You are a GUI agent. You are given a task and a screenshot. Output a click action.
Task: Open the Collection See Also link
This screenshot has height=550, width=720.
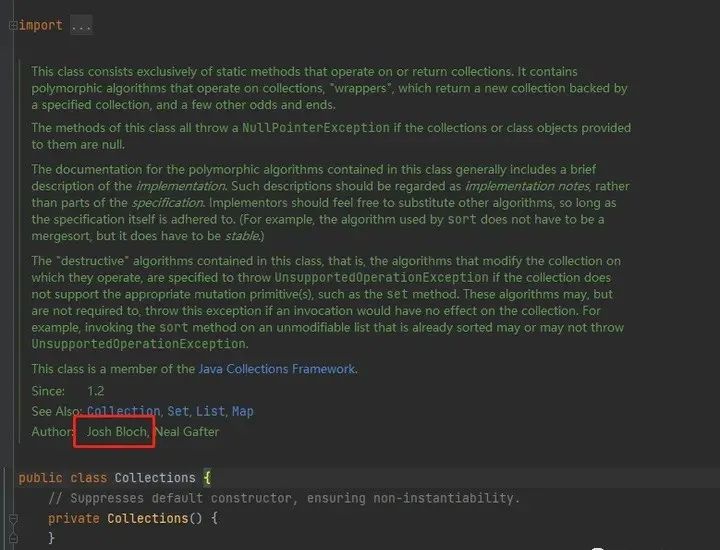click(124, 411)
